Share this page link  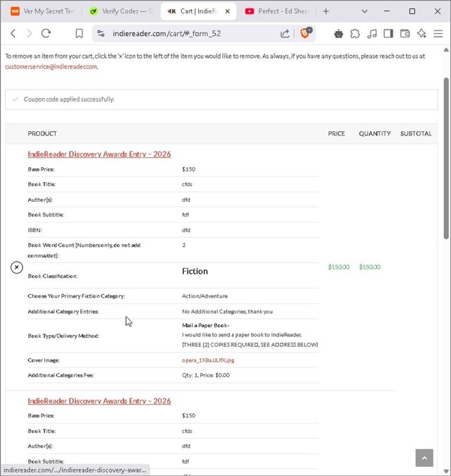tap(285, 33)
